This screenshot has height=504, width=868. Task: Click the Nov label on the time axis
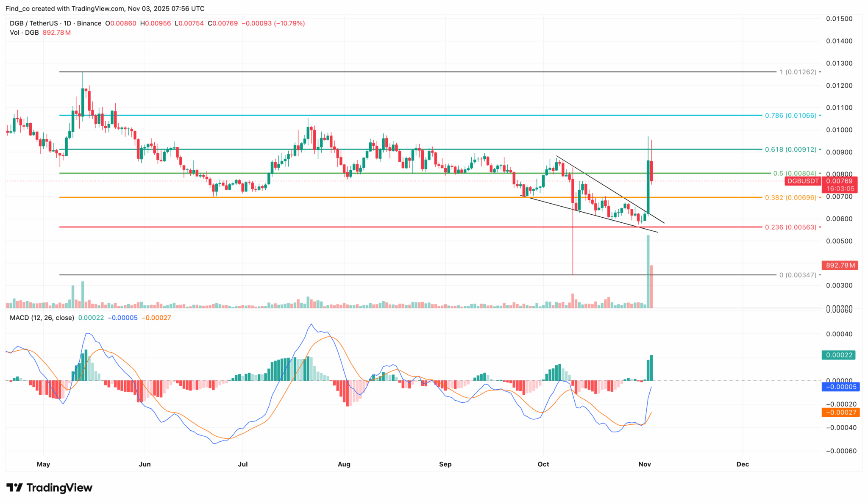coord(645,464)
